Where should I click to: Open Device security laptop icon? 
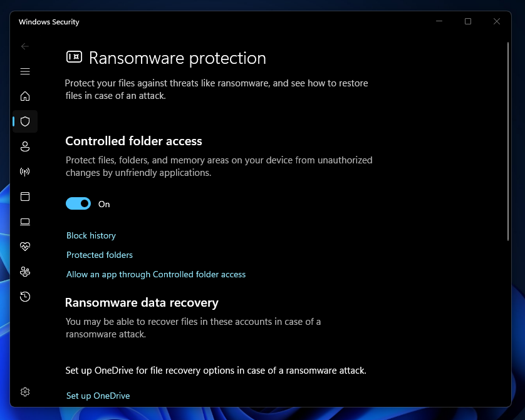[25, 222]
